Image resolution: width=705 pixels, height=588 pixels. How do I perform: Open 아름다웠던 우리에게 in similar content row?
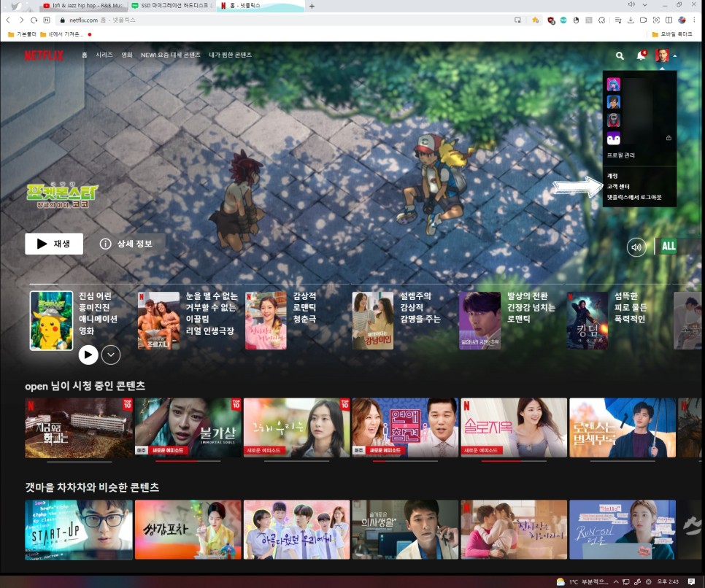(x=297, y=530)
